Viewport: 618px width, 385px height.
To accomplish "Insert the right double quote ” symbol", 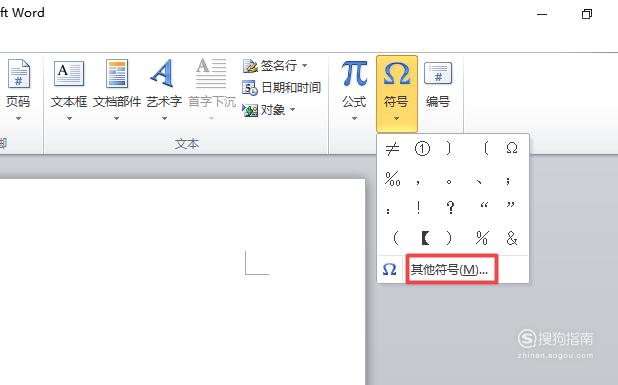I will pyautogui.click(x=510, y=205).
